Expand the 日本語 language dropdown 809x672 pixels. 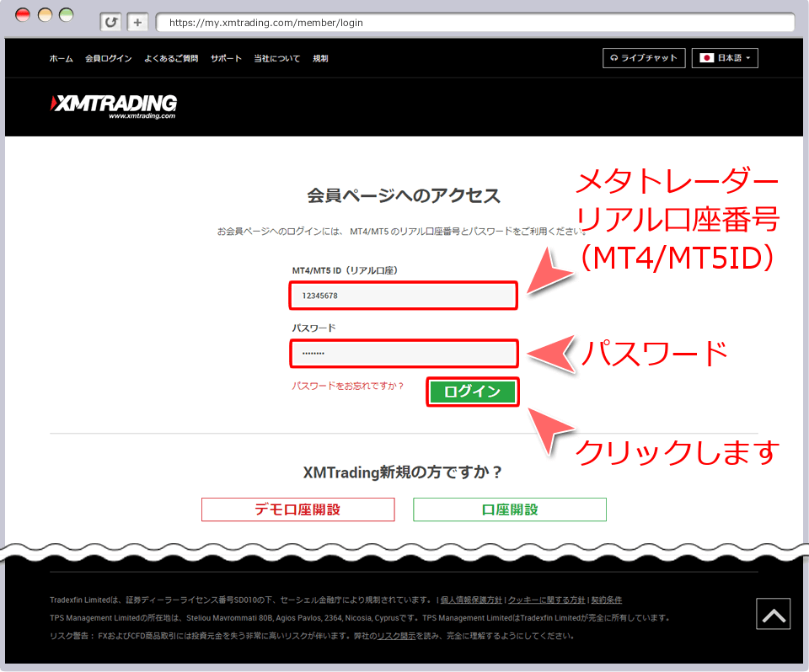pyautogui.click(x=725, y=58)
